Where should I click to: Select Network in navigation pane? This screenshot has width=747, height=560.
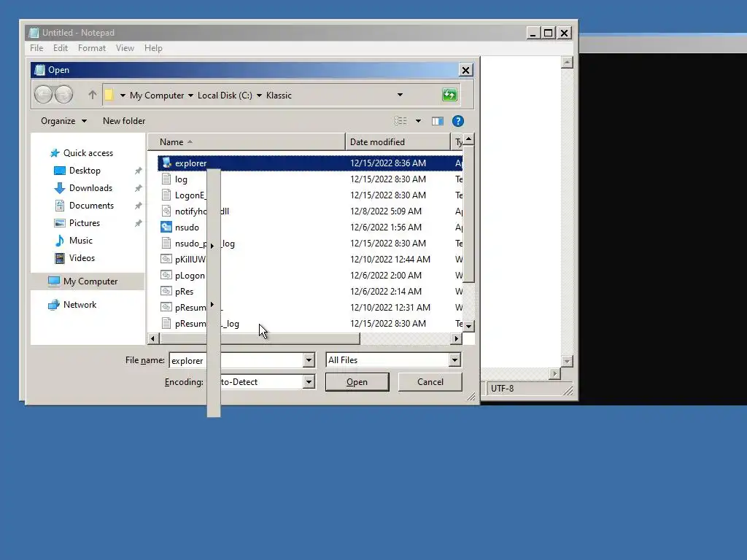(x=80, y=305)
